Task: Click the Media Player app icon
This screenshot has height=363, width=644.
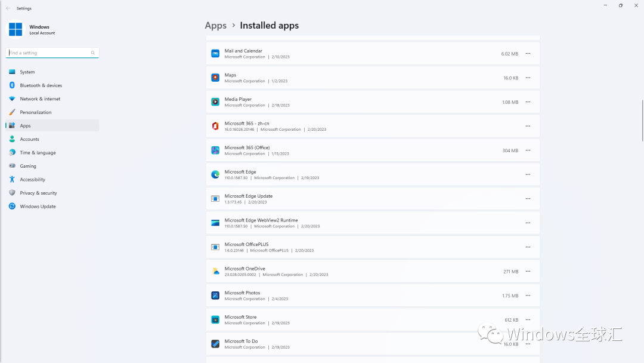Action: click(x=215, y=102)
